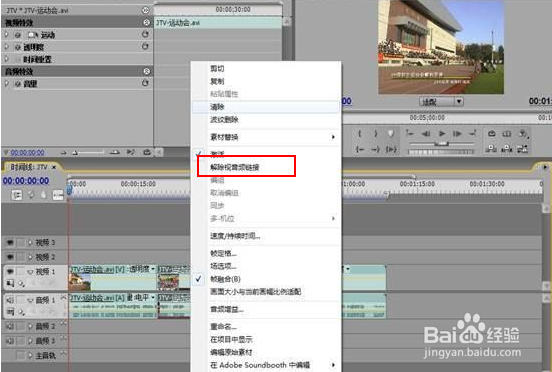Play In to Out in Program monitor
This screenshot has height=372, width=552.
(391, 149)
